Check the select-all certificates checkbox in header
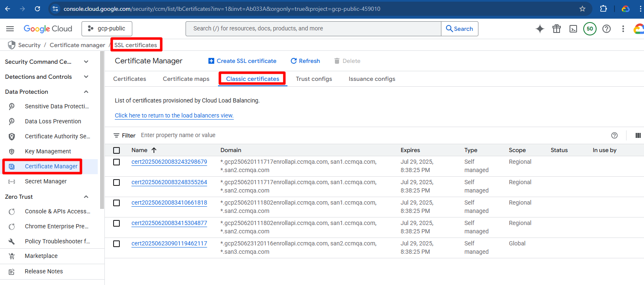 tap(116, 150)
